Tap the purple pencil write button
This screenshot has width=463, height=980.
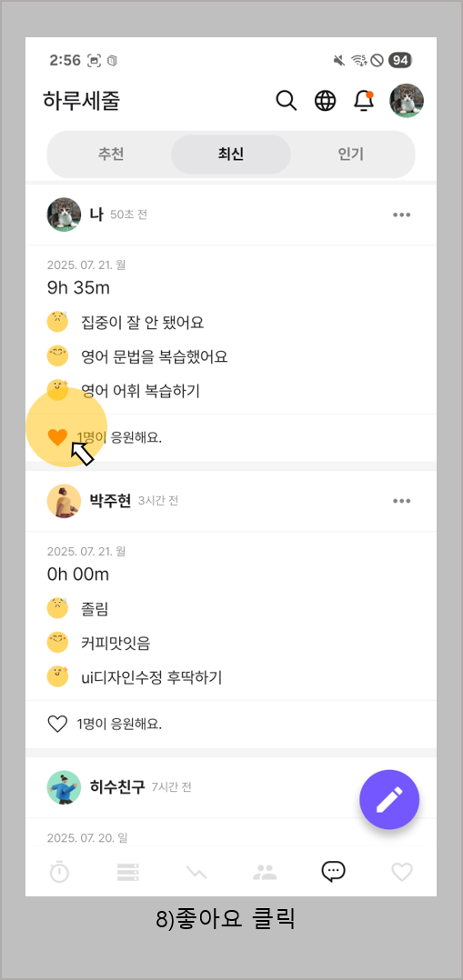coord(389,799)
